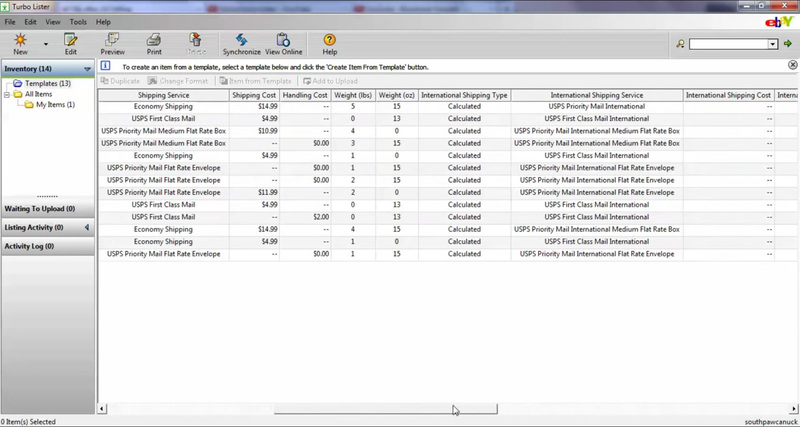
Task: Collapse the All Items tree node
Action: coord(7,94)
